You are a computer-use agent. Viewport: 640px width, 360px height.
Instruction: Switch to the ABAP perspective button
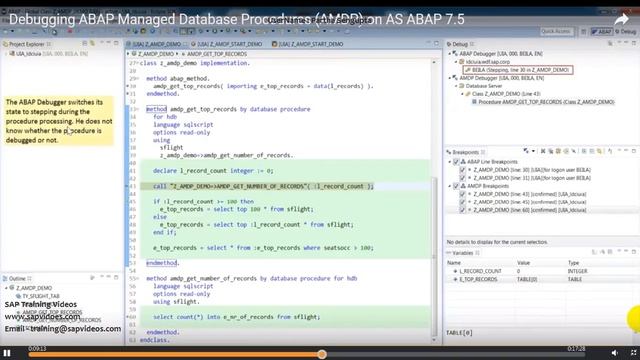click(602, 31)
